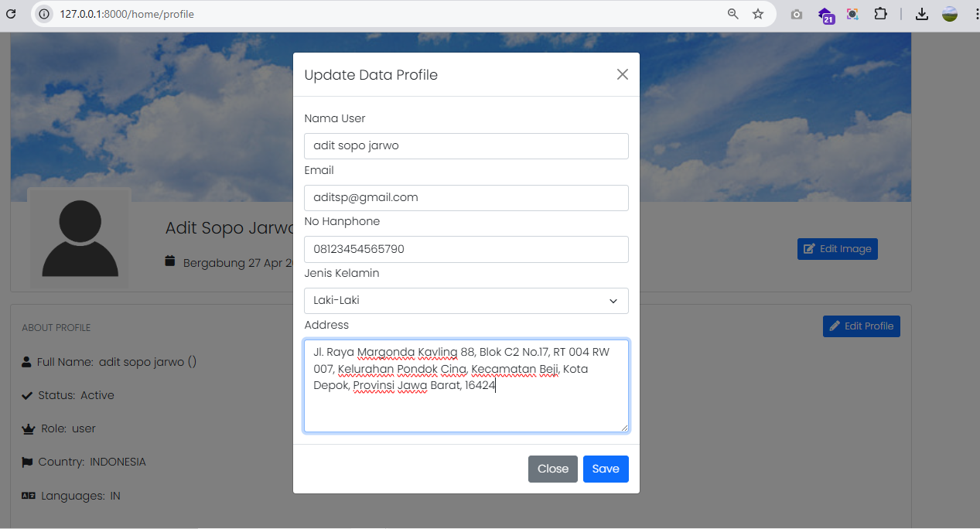Click the camera screenshot extension icon
980x529 pixels.
[x=797, y=14]
